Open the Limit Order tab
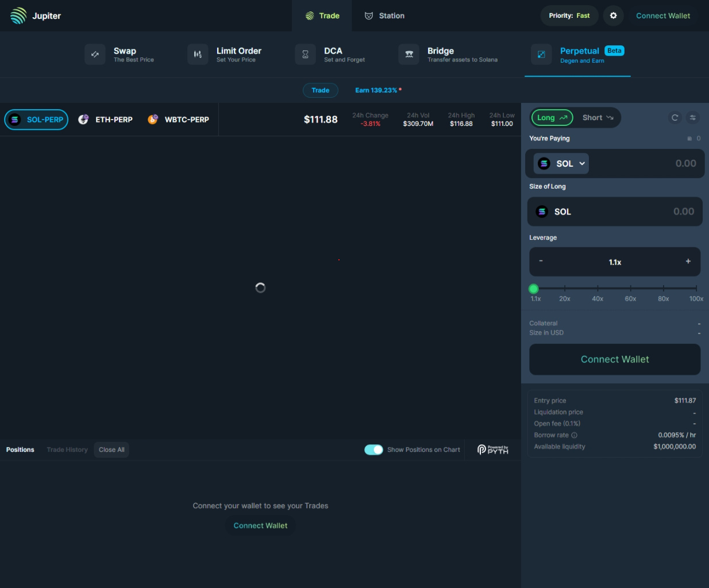Viewport: 709px width, 588px height. coord(225,55)
